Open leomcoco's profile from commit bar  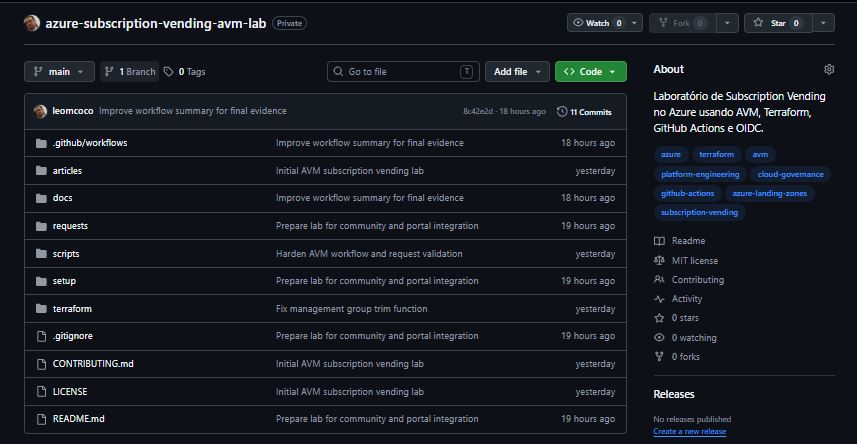click(x=73, y=111)
